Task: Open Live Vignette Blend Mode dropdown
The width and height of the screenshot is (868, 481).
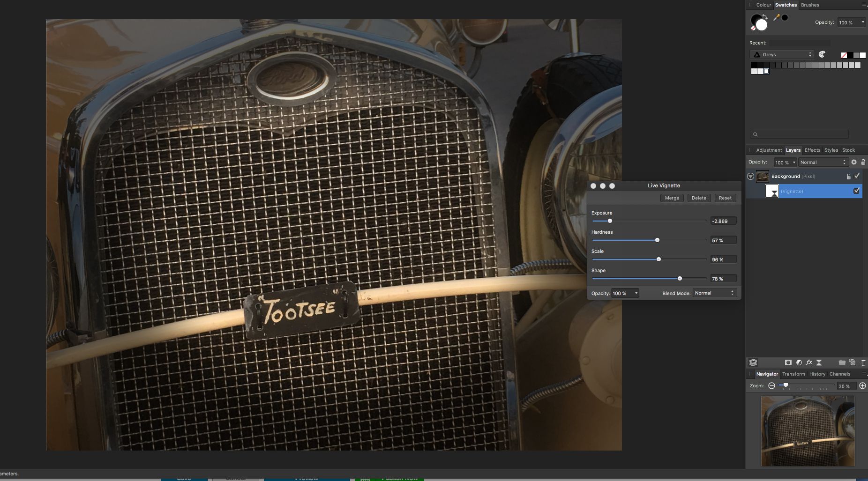Action: [x=714, y=293]
